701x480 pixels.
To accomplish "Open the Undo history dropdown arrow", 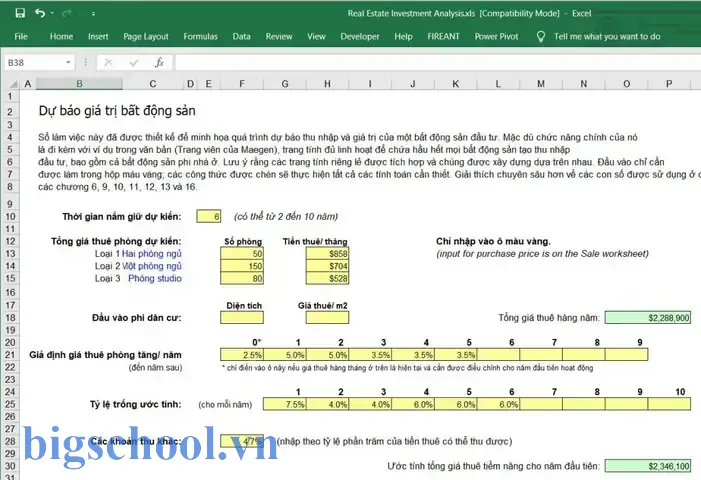I will [x=52, y=13].
